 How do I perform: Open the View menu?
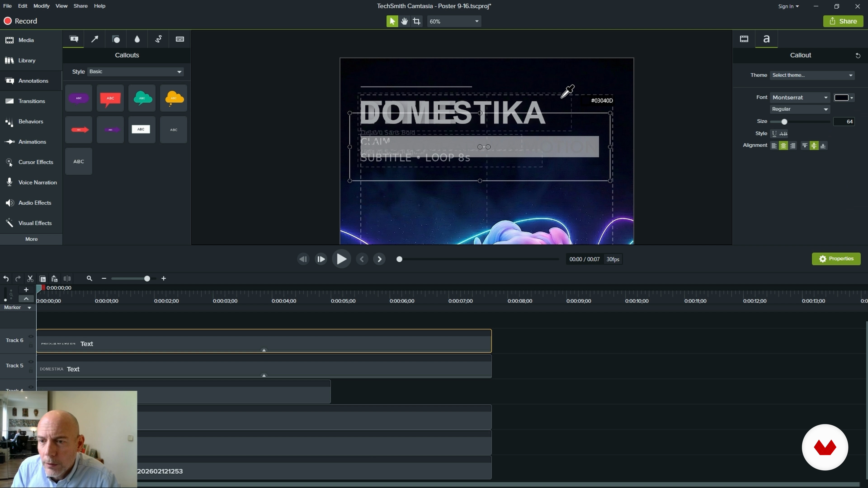pos(61,6)
